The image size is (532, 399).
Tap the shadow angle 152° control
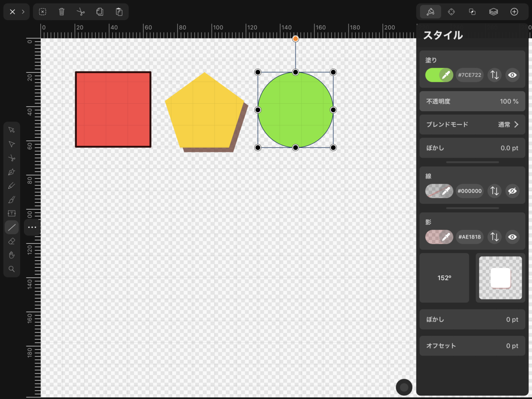[444, 278]
